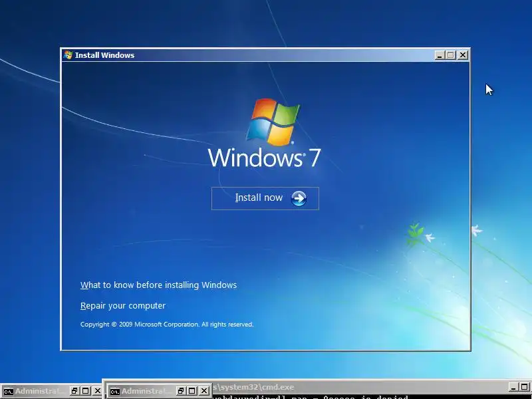Click the Windows flag icon in Install Windows title bar
532x399 pixels.
point(68,55)
